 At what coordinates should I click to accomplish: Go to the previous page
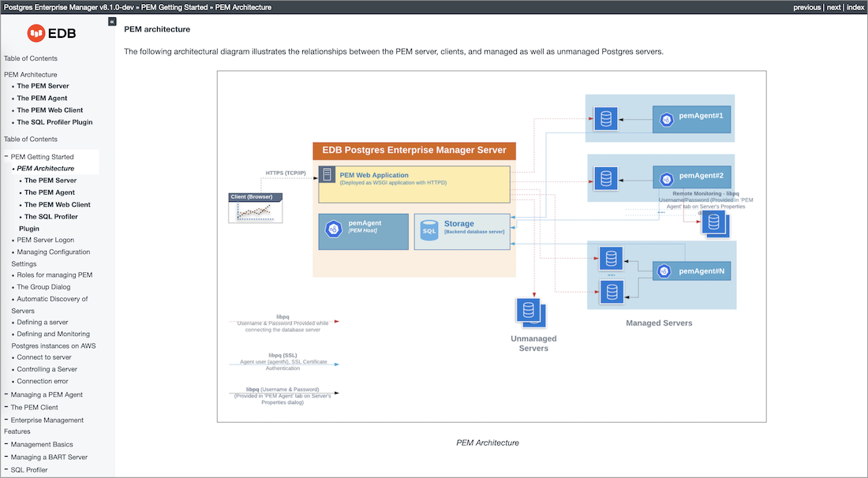click(x=806, y=7)
